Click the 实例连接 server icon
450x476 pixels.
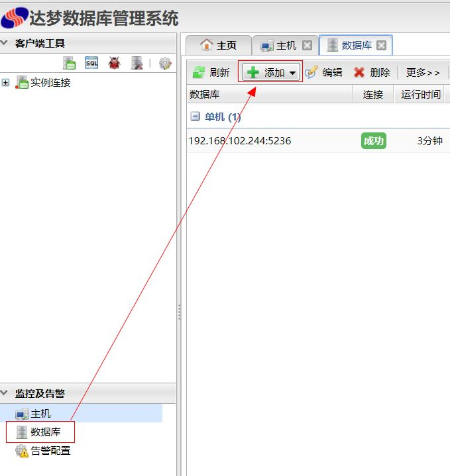[22, 82]
